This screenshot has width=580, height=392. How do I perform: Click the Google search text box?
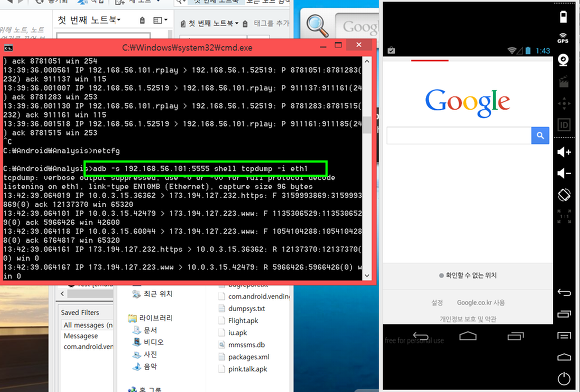pyautogui.click(x=459, y=135)
